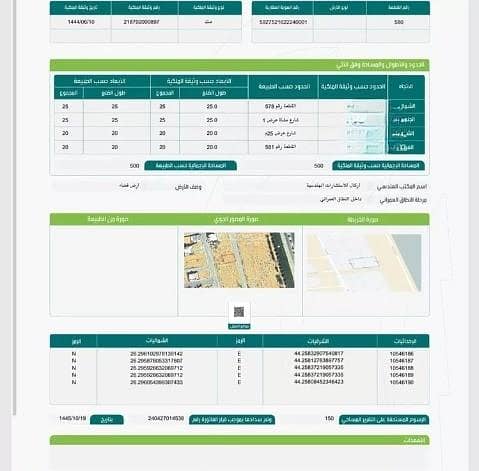Viewport: 479px width, 471px height.
Task: Select coordinate point 10546189
Action: 402,375
